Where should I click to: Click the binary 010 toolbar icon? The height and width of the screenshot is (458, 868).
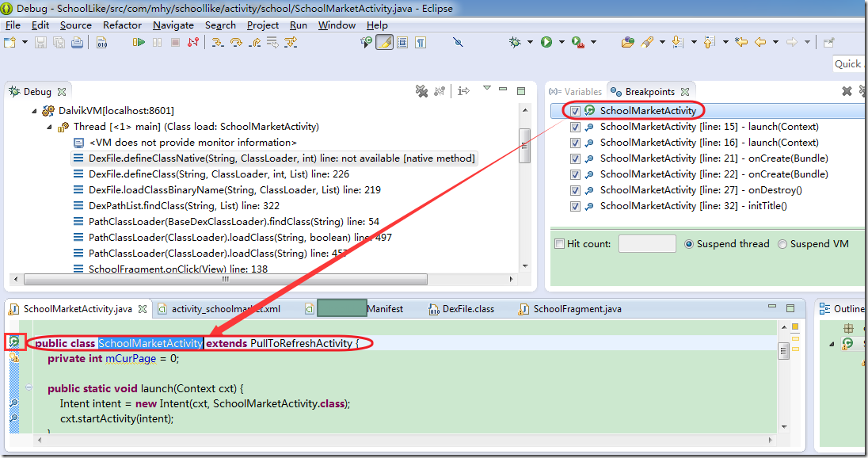coord(102,42)
